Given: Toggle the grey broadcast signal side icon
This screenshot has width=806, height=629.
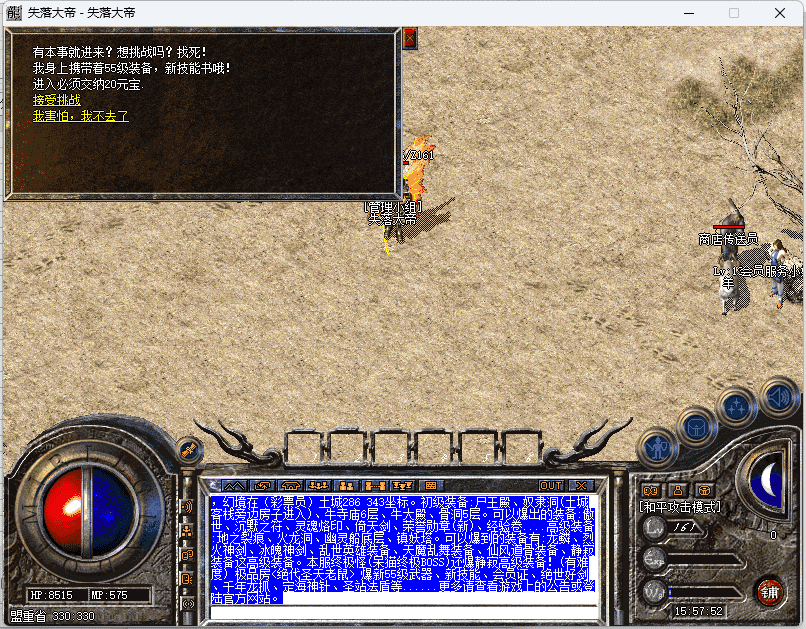Looking at the screenshot, I should (x=187, y=604).
